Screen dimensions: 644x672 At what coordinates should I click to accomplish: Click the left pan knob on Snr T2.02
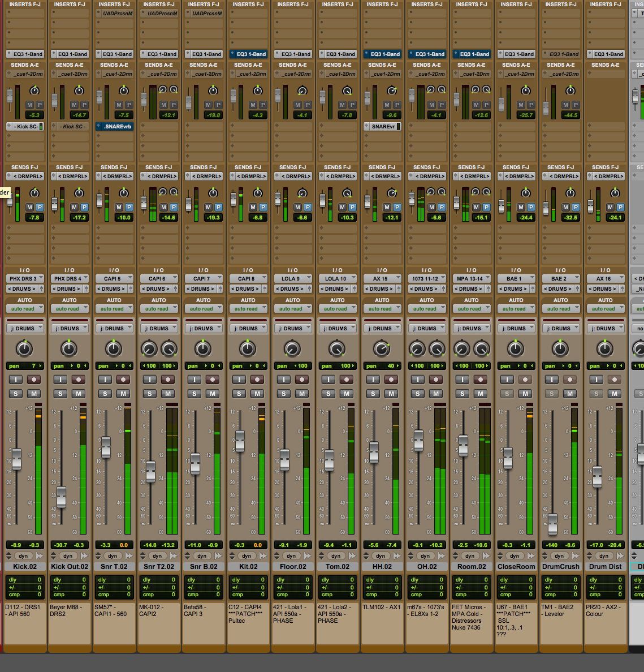(149, 349)
